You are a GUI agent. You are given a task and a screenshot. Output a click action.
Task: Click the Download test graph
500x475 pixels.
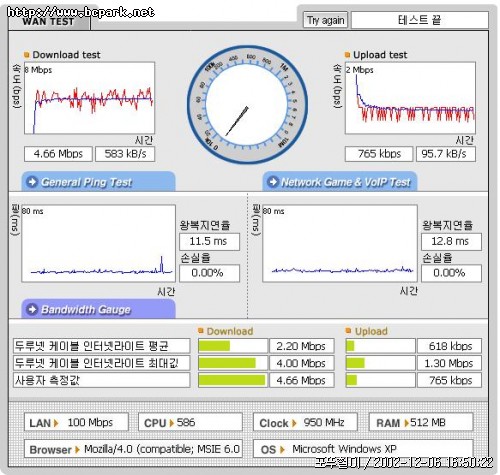(89, 98)
